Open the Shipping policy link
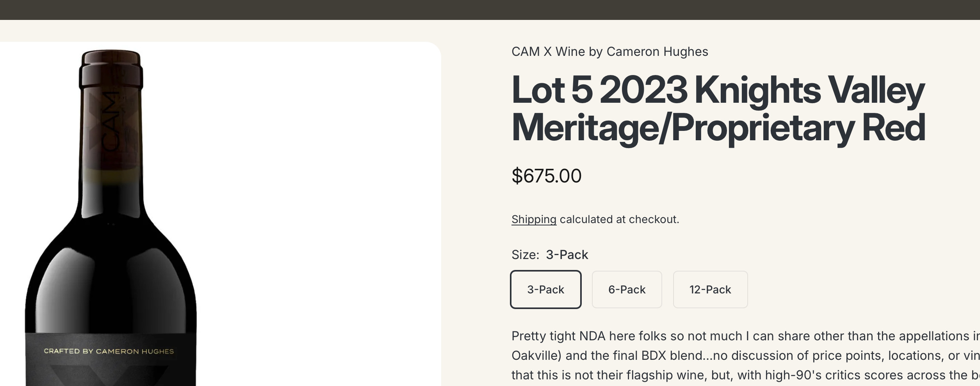980x386 pixels. point(534,220)
